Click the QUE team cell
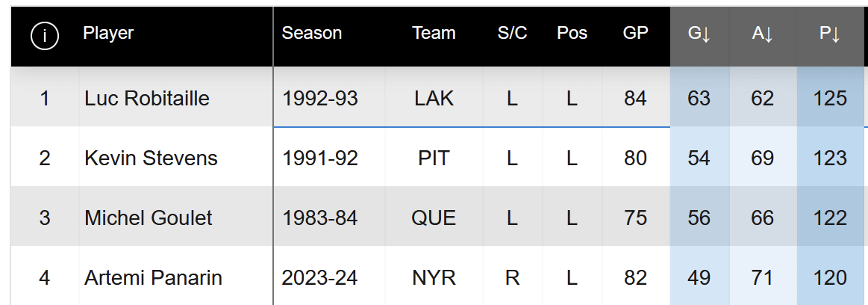 coord(434,218)
